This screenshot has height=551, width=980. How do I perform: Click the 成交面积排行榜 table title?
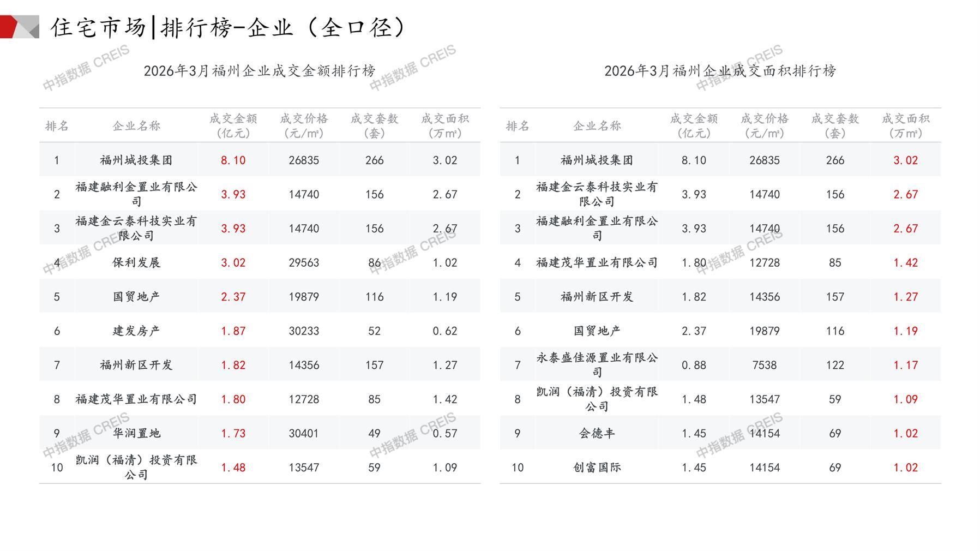pyautogui.click(x=720, y=71)
